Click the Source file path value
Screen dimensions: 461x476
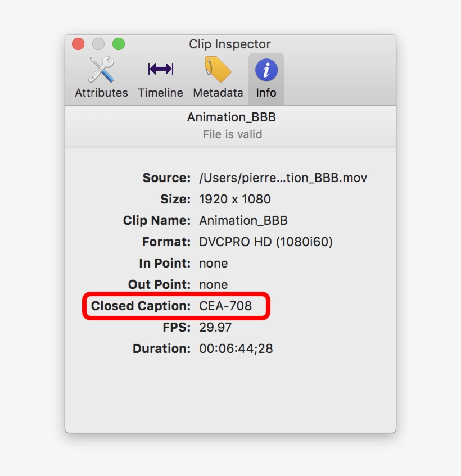pos(283,178)
